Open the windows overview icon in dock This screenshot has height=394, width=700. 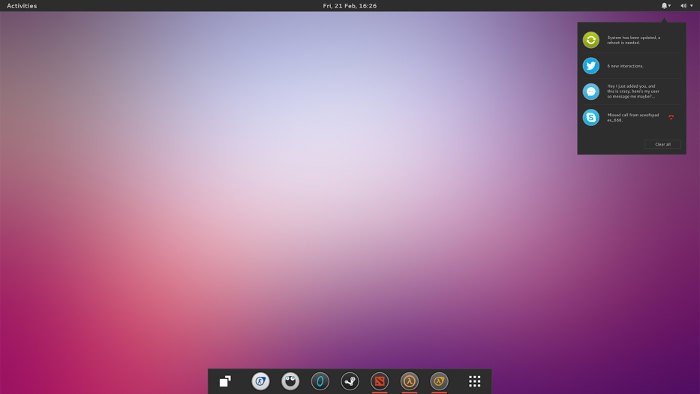pyautogui.click(x=225, y=382)
